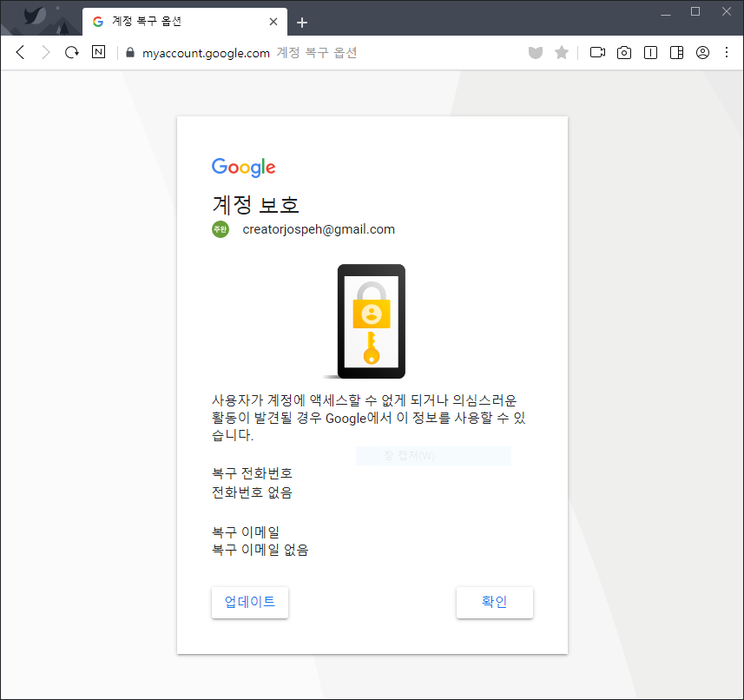Click the 복구 전화번호 label
Screen dimensions: 744x700
(252, 473)
